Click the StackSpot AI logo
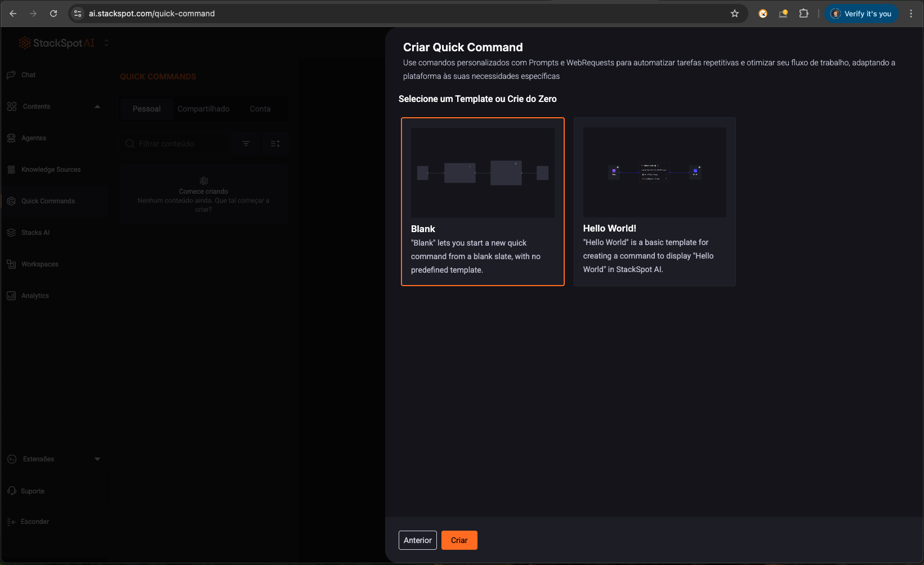Image resolution: width=924 pixels, height=565 pixels. point(57,43)
